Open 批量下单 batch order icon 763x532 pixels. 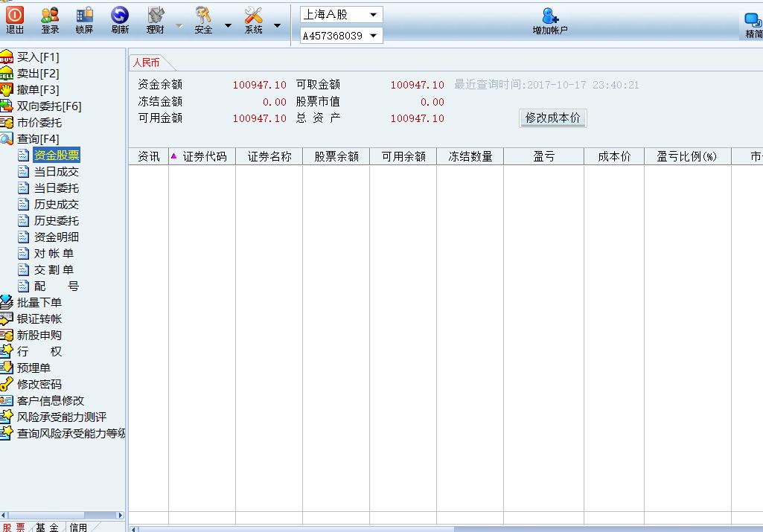[x=6, y=302]
